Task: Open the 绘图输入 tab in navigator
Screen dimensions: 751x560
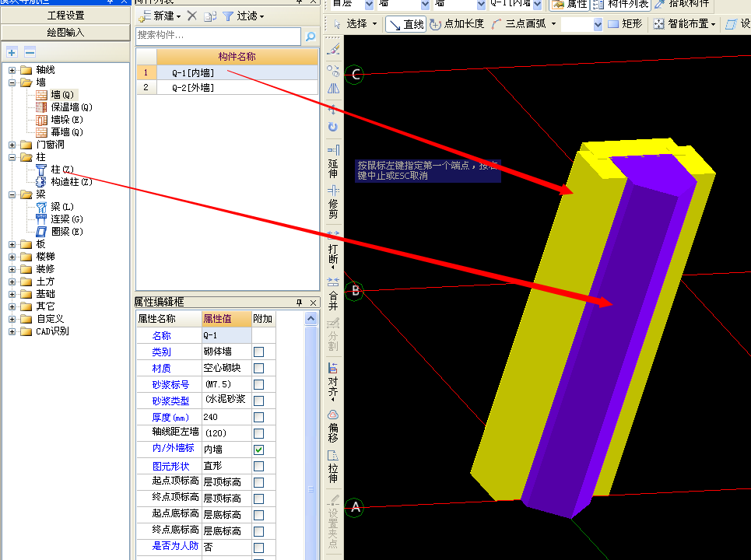Action: pos(65,33)
